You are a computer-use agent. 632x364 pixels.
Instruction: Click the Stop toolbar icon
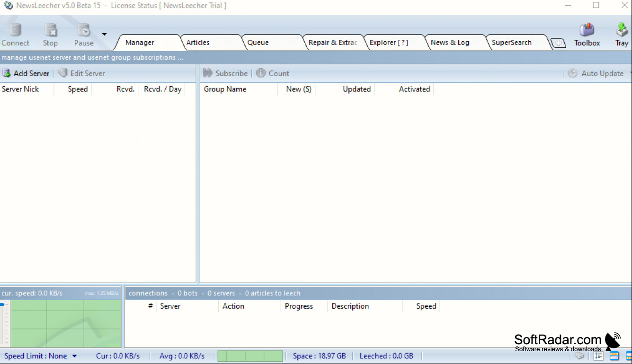50,35
